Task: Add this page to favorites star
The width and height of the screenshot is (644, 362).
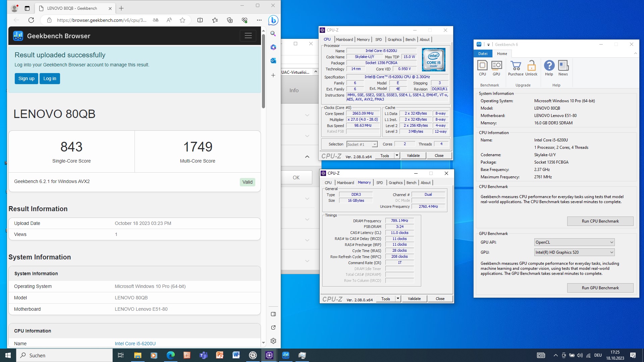Action: pos(182,20)
